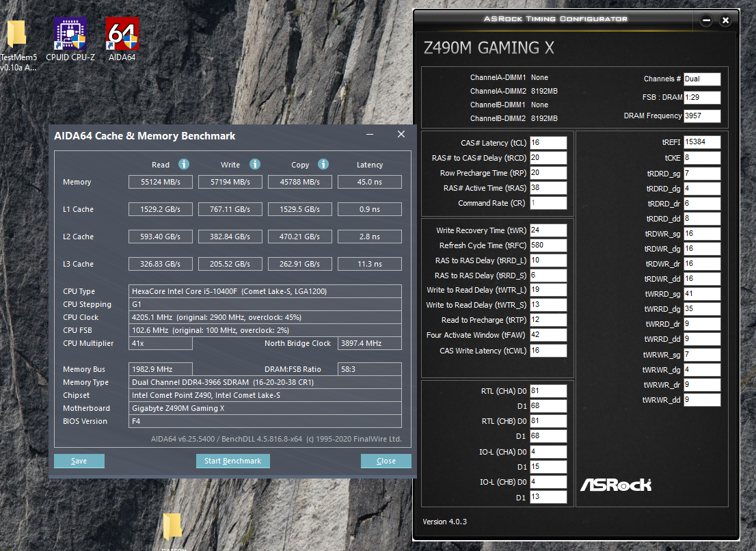
Task: Click the CPU FSB value field
Action: [x=265, y=330]
